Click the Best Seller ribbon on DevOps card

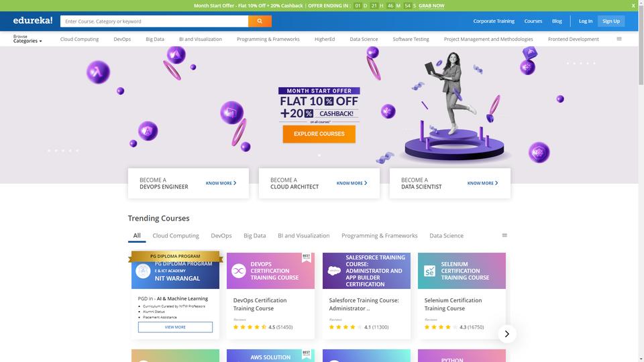pyautogui.click(x=307, y=257)
